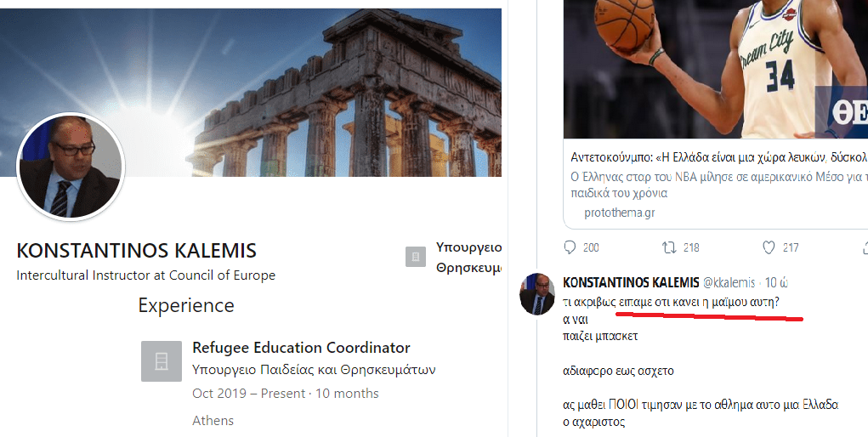Open the protothema.gr link source
Screen dimensions: 868x437
[x=620, y=213]
